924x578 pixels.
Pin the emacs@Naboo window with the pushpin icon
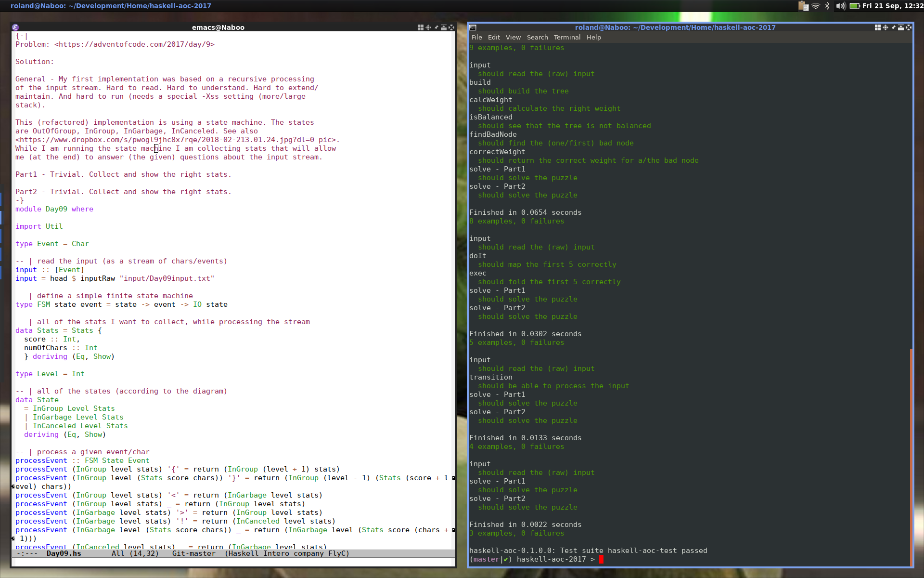[436, 27]
